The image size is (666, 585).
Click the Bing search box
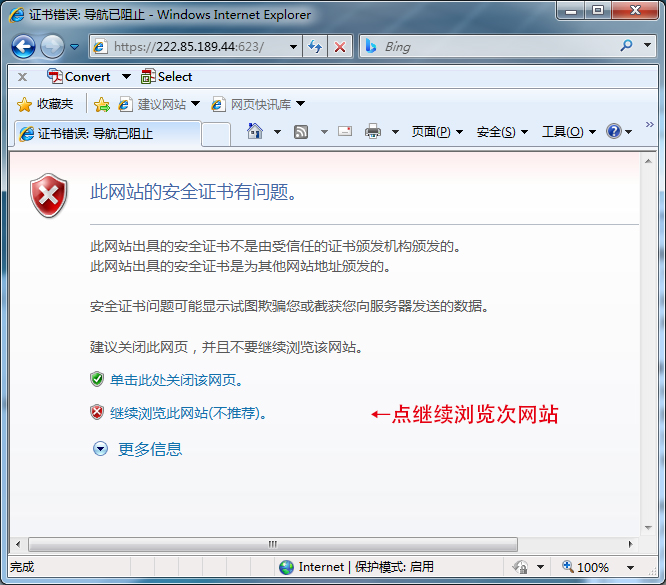pyautogui.click(x=488, y=46)
